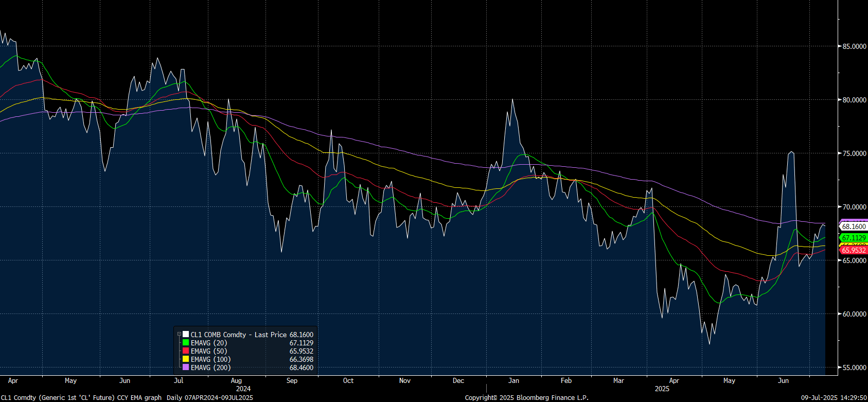Click the Nov month label on the time axis

(405, 381)
